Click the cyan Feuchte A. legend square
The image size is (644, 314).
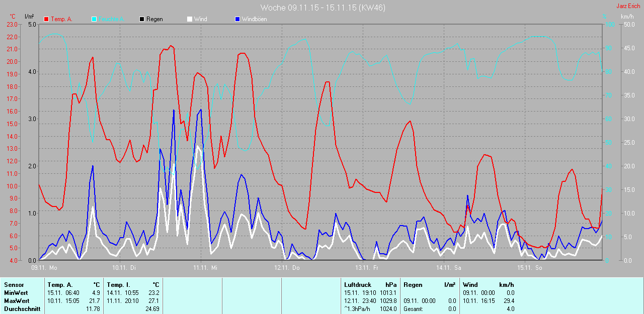(94, 19)
